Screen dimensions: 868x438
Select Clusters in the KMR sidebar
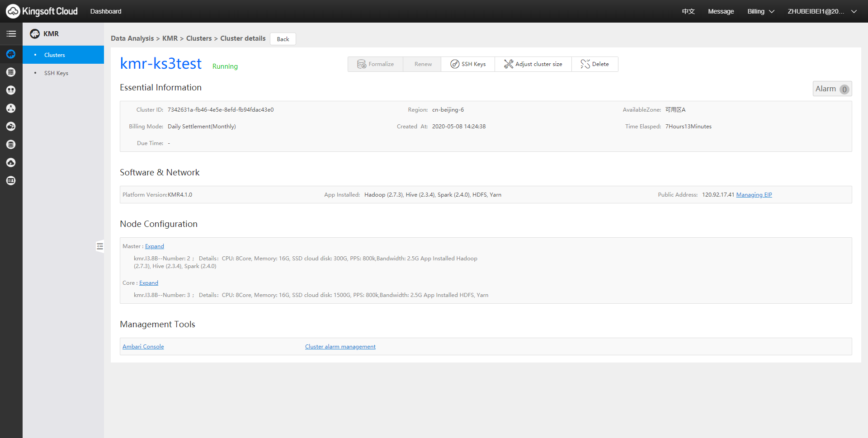click(63, 55)
